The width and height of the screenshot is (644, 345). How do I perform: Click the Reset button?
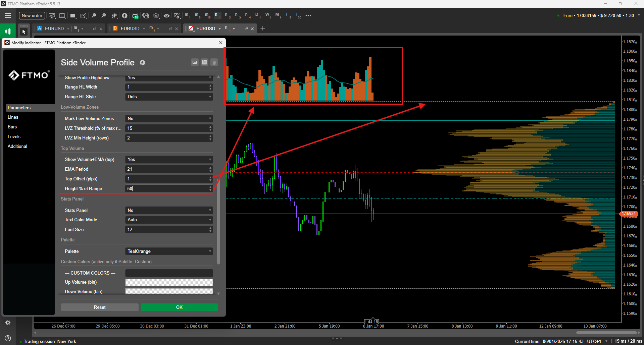100,307
